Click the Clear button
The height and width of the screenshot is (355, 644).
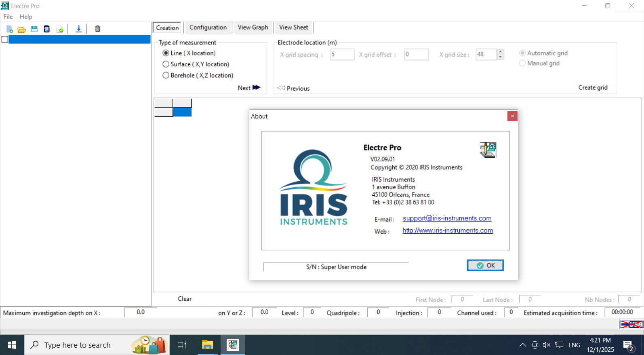click(x=185, y=299)
